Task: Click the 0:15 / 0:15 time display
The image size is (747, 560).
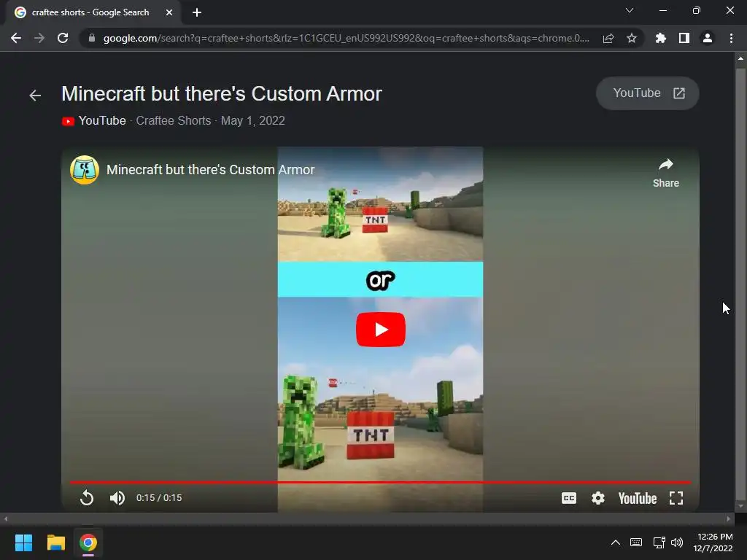Action: [158, 497]
